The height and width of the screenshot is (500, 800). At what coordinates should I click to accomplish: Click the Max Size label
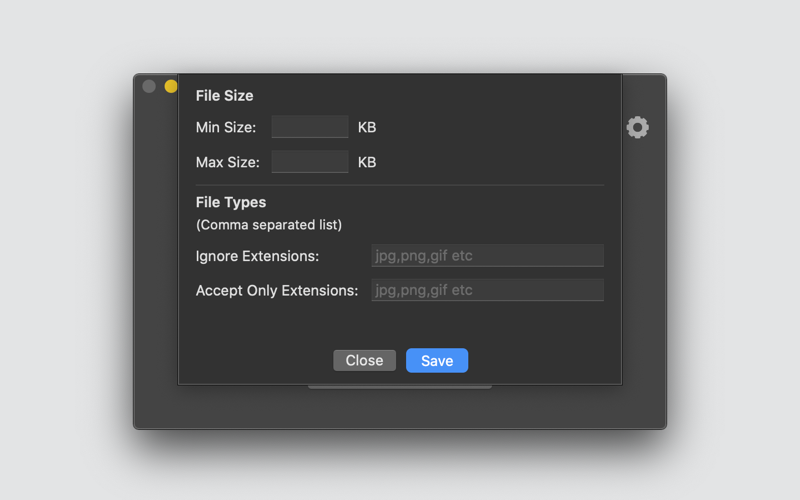tap(227, 162)
